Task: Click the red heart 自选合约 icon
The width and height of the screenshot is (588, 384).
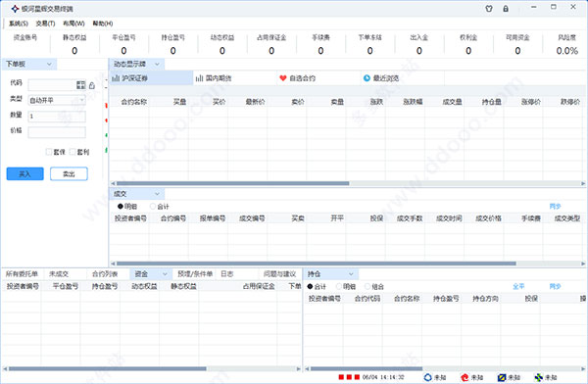Action: tap(283, 78)
